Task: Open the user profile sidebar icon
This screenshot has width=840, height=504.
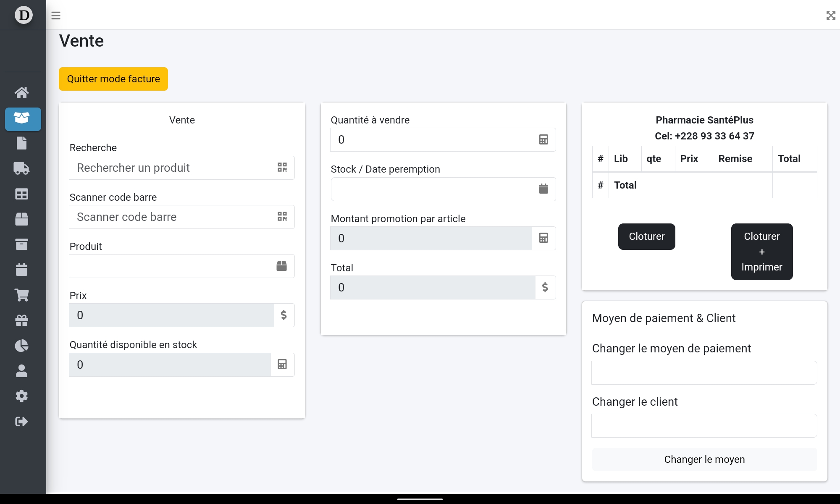Action: point(22,371)
